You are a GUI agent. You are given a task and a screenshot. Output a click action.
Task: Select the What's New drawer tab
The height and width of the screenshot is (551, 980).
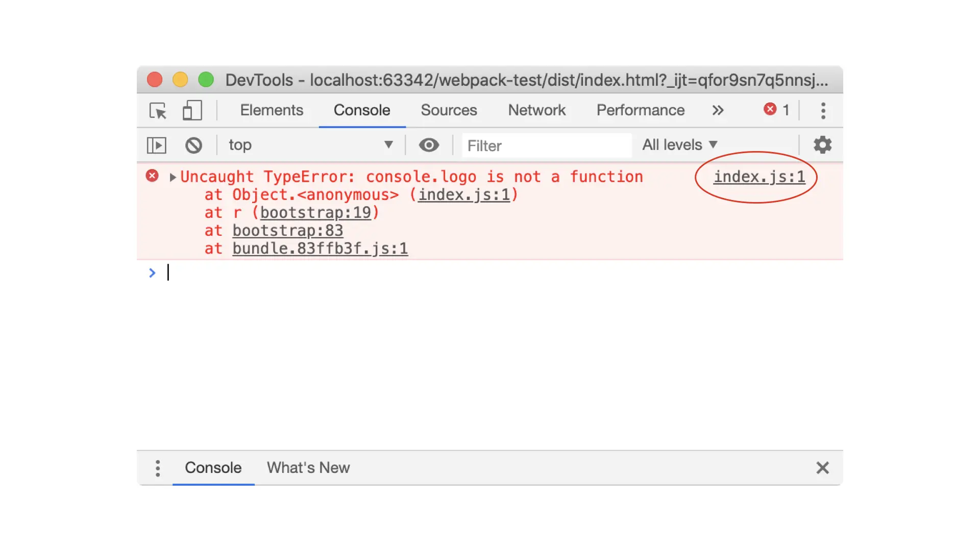click(x=308, y=468)
